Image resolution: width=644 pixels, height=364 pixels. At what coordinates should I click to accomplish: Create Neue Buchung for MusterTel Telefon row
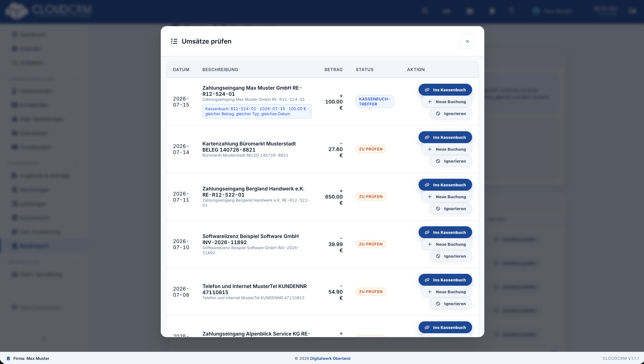[x=446, y=292]
